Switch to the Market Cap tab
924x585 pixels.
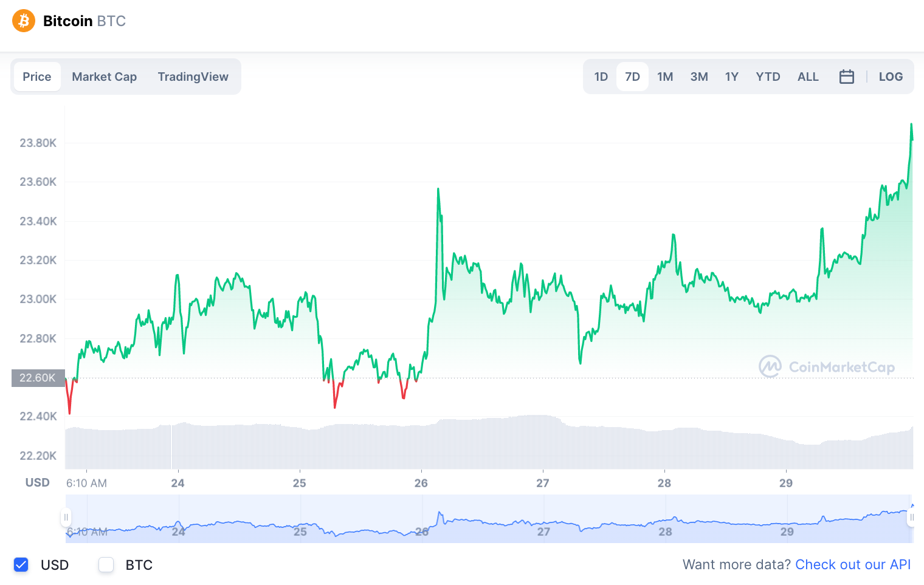coord(105,77)
